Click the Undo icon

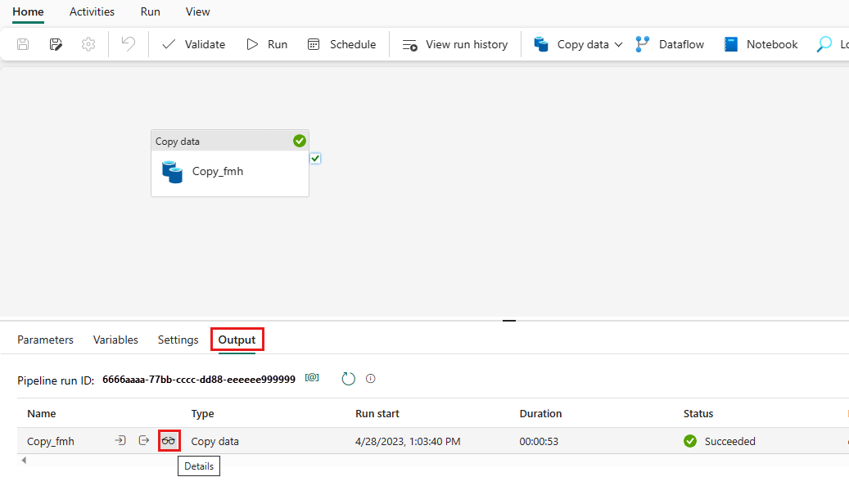(128, 44)
